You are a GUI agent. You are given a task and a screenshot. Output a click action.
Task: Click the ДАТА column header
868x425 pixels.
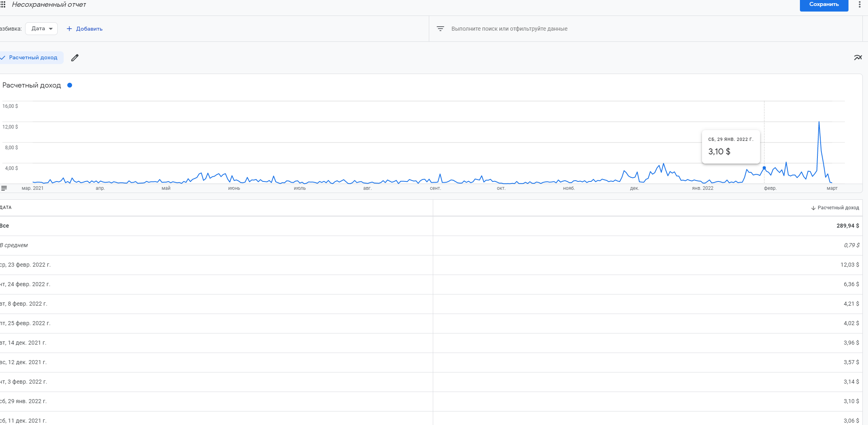point(6,207)
